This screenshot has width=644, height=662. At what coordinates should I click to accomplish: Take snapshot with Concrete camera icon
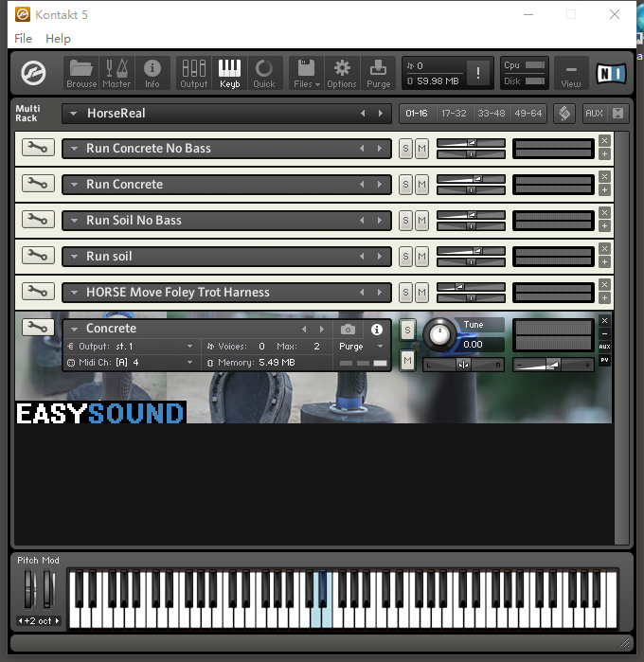pyautogui.click(x=349, y=329)
